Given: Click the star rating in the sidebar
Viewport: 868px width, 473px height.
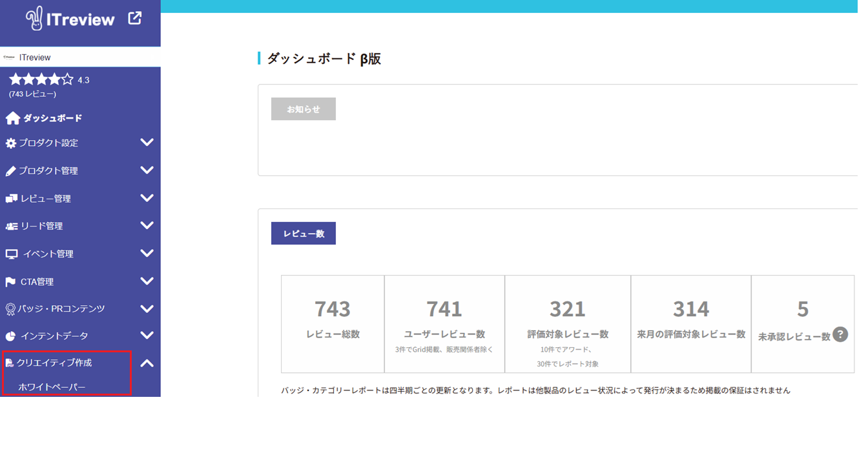Looking at the screenshot, I should [41, 80].
